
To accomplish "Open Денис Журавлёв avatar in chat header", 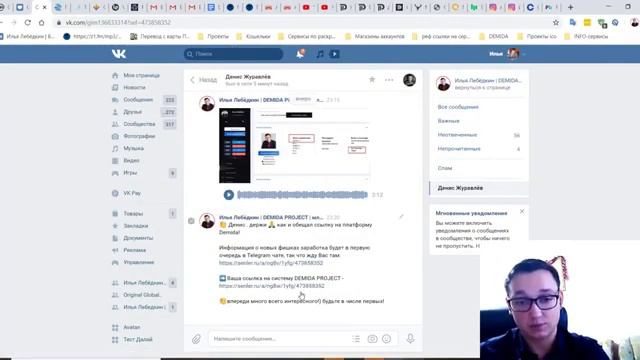I will pos(409,80).
